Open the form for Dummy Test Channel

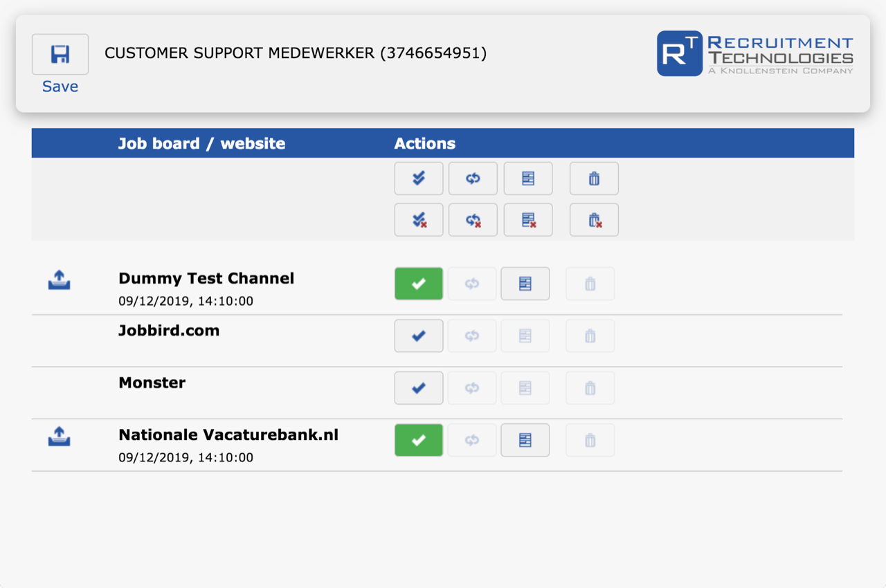[525, 284]
